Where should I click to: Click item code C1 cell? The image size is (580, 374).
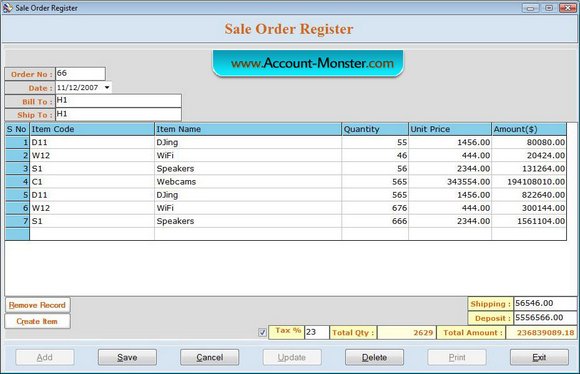click(x=92, y=182)
